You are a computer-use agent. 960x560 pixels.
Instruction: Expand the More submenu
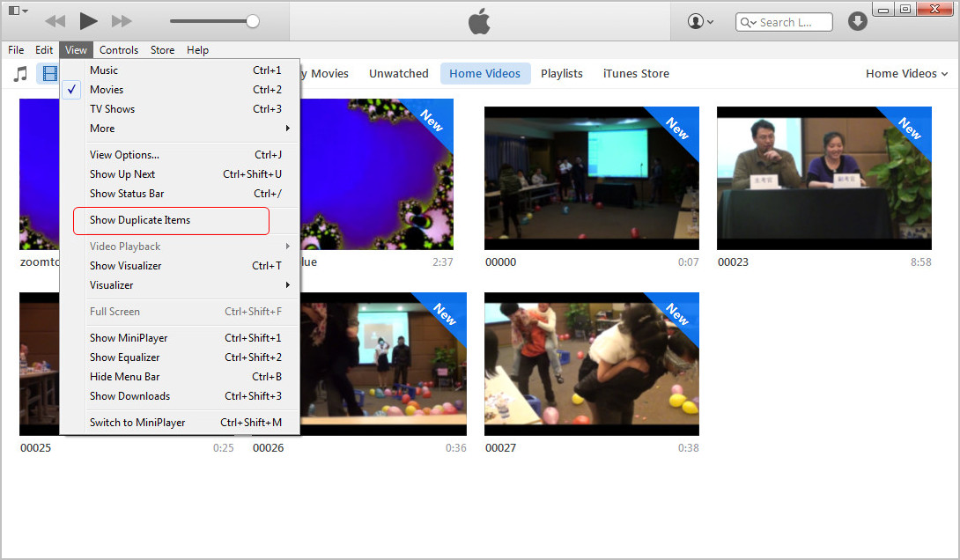[x=180, y=129]
